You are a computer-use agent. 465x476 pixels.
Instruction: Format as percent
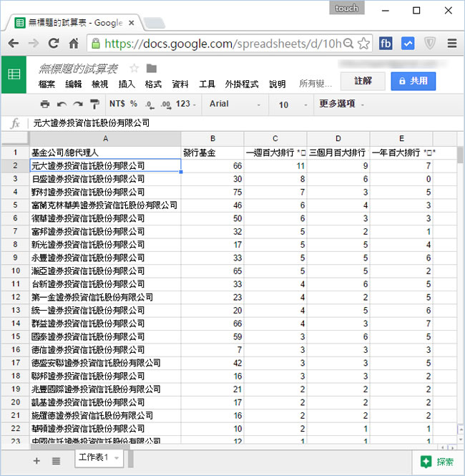tap(134, 104)
